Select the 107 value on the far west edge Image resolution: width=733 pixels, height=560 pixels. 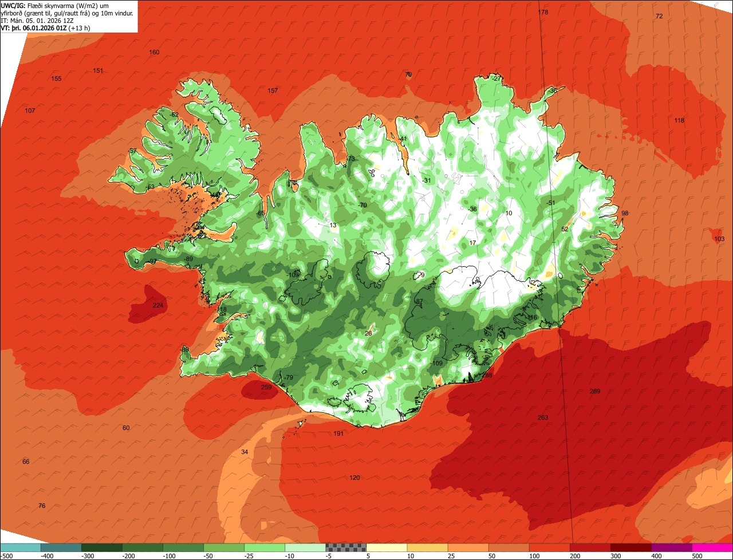tap(30, 111)
